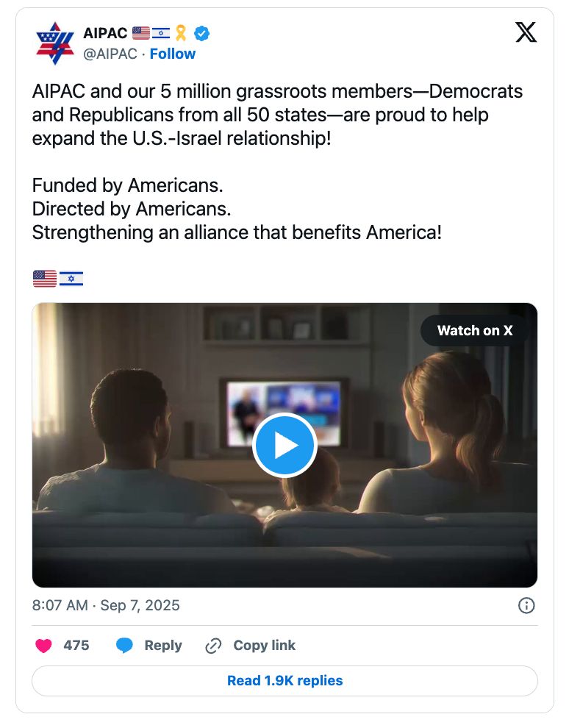Click the yellow ribbon emoji by the name
Screen dimensions: 569x728
pyautogui.click(x=181, y=33)
